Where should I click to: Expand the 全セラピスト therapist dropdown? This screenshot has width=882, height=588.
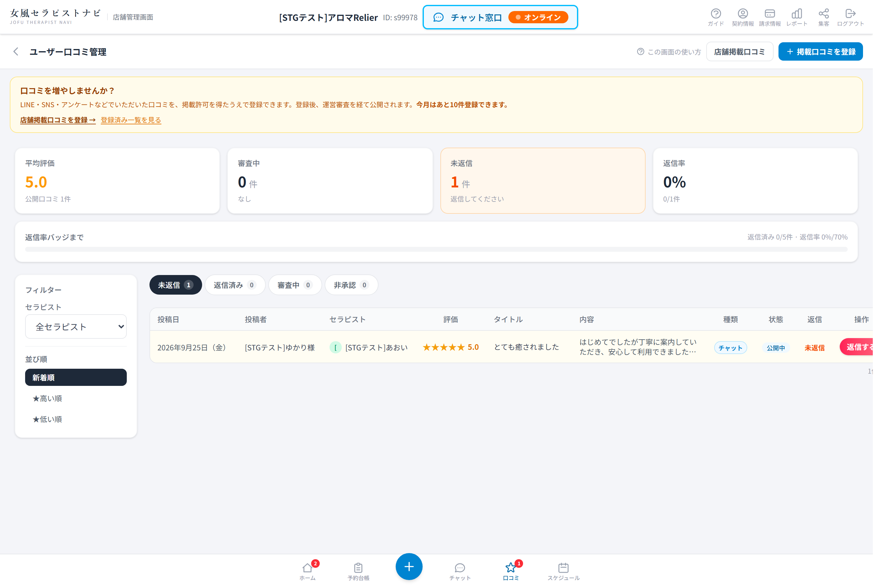click(x=77, y=330)
